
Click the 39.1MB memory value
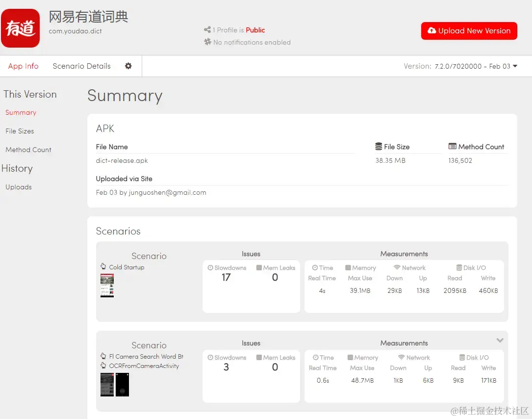[360, 290]
